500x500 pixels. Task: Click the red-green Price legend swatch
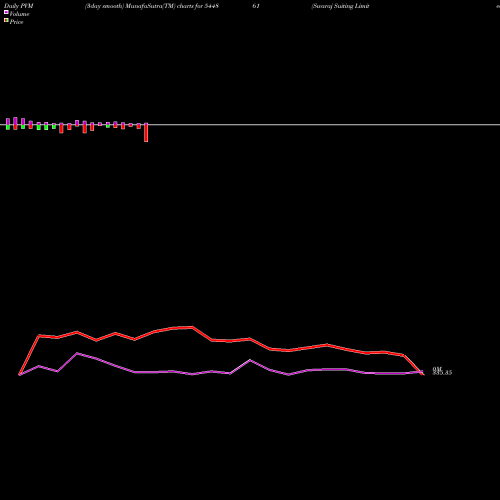coord(6,20)
